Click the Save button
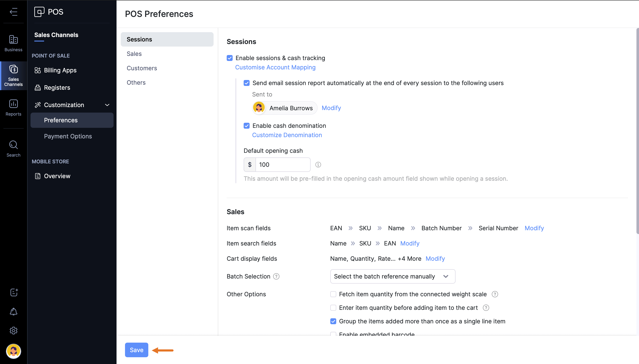 point(136,350)
